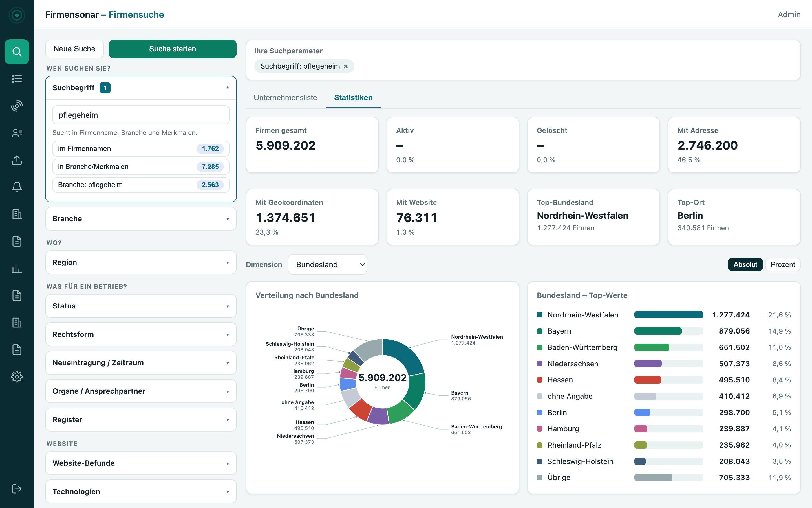The image size is (812, 508).
Task: Click the document icon directly above the gear
Action: [x=17, y=350]
